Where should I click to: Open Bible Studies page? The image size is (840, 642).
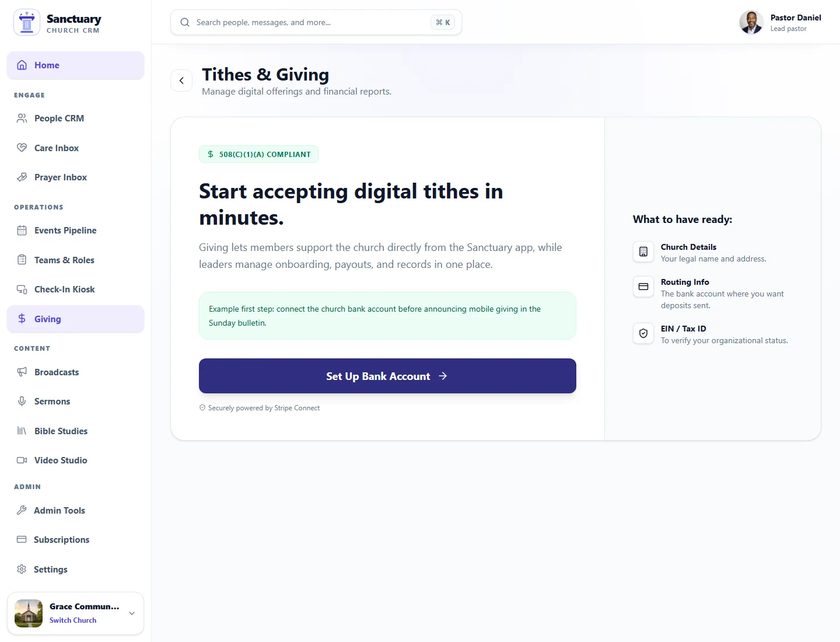point(76,431)
